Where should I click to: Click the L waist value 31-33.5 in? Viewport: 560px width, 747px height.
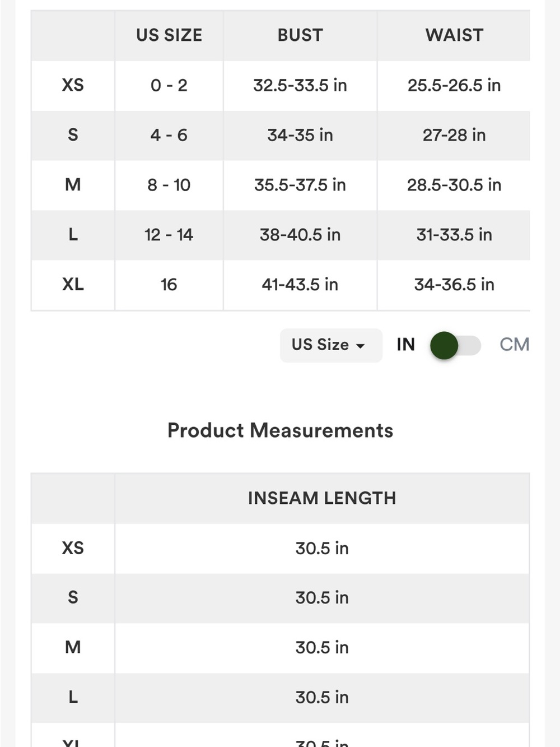(454, 235)
